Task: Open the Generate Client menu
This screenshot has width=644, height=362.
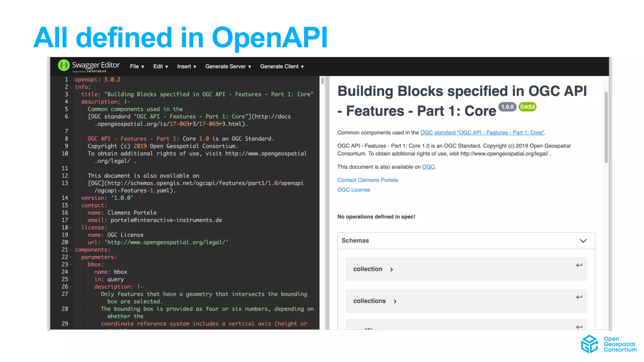Action: (282, 66)
